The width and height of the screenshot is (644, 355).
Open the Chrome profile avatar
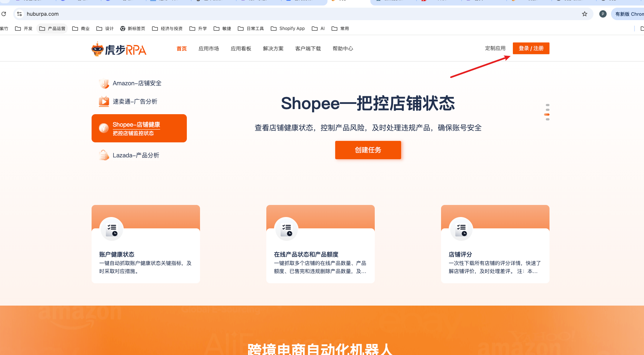tap(603, 14)
